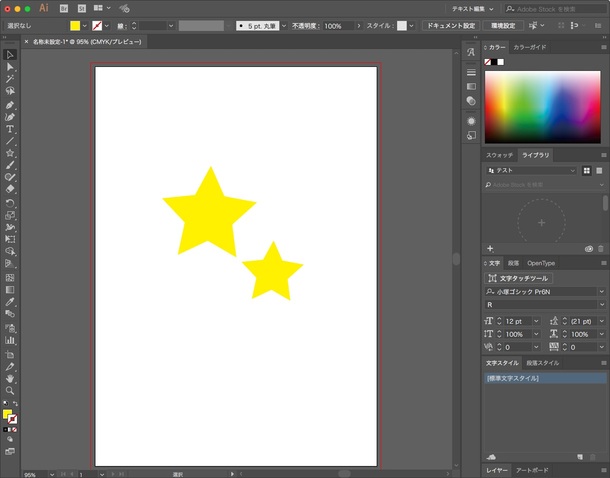Select the Free Transform tool
This screenshot has width=610, height=478.
pos(10,239)
